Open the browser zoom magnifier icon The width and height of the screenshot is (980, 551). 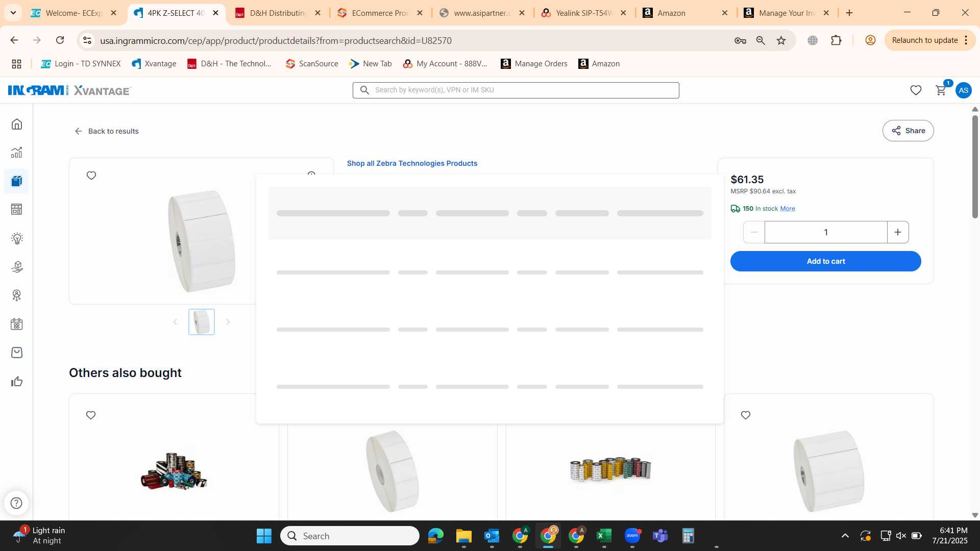[761, 40]
